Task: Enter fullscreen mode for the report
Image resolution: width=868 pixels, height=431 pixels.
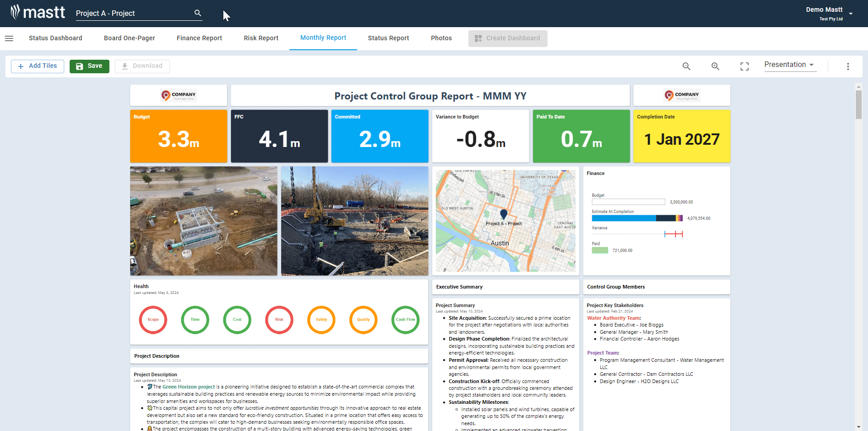Action: [744, 66]
